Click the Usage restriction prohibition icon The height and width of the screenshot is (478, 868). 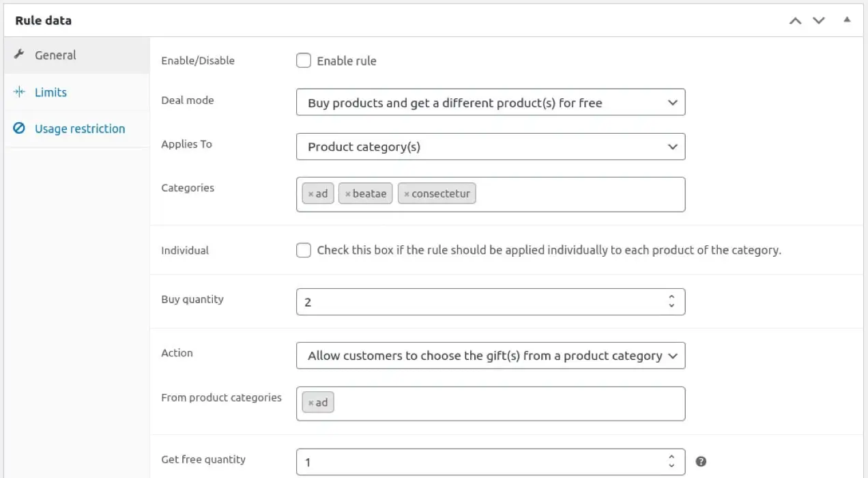tap(19, 128)
